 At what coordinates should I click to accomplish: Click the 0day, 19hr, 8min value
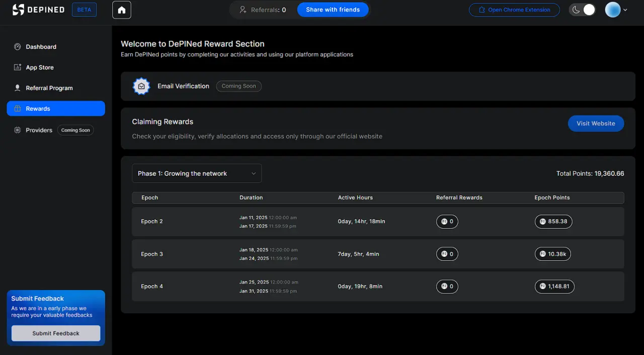click(360, 286)
